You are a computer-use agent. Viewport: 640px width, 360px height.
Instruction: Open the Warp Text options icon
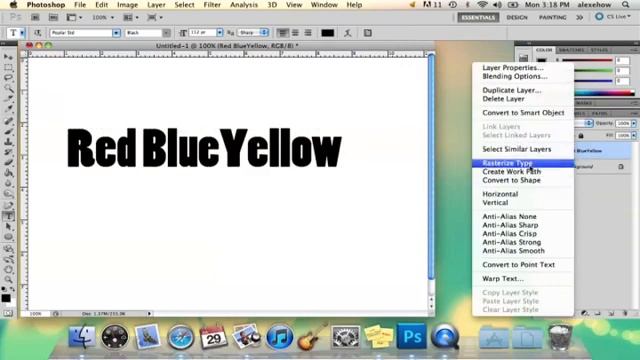(x=348, y=33)
